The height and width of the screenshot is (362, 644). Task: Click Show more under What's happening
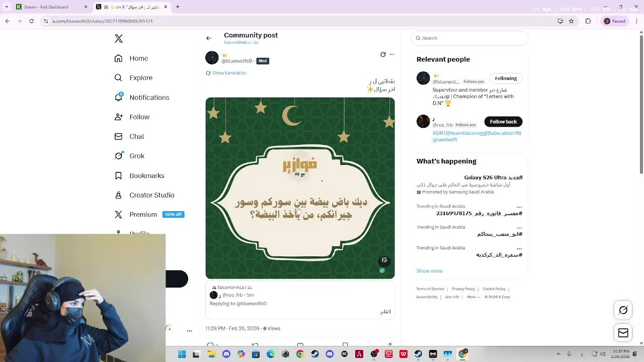429,270
